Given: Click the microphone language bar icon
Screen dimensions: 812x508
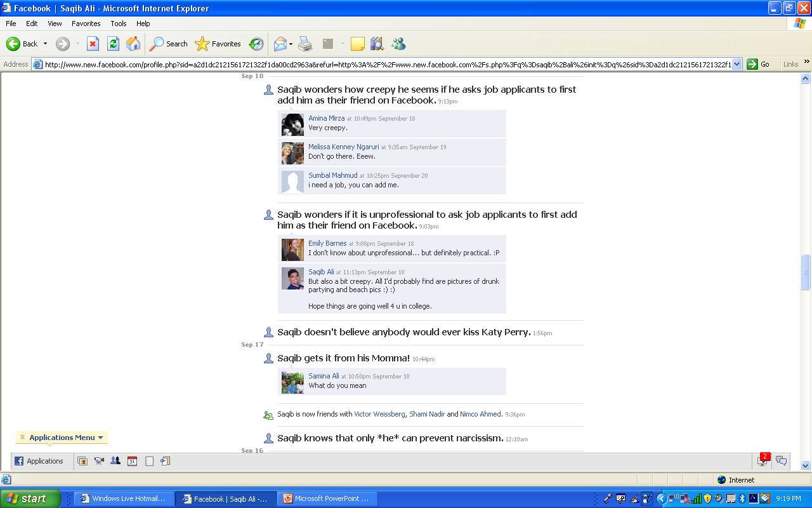Looking at the screenshot, I should [x=607, y=498].
